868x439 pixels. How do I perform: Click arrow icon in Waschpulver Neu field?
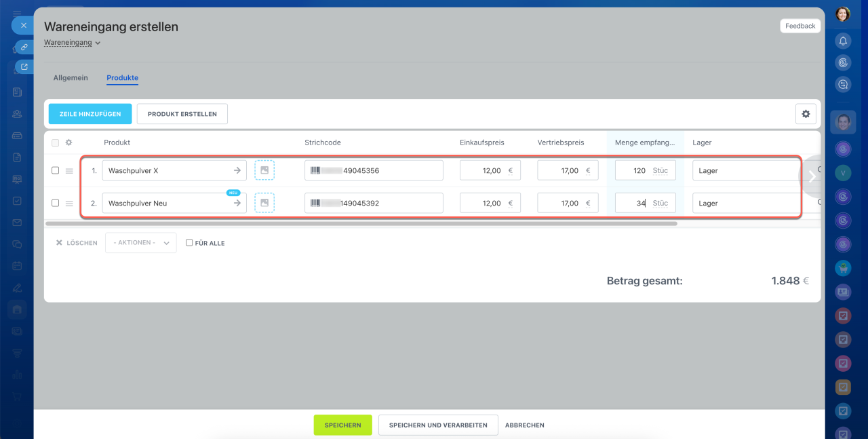(237, 203)
